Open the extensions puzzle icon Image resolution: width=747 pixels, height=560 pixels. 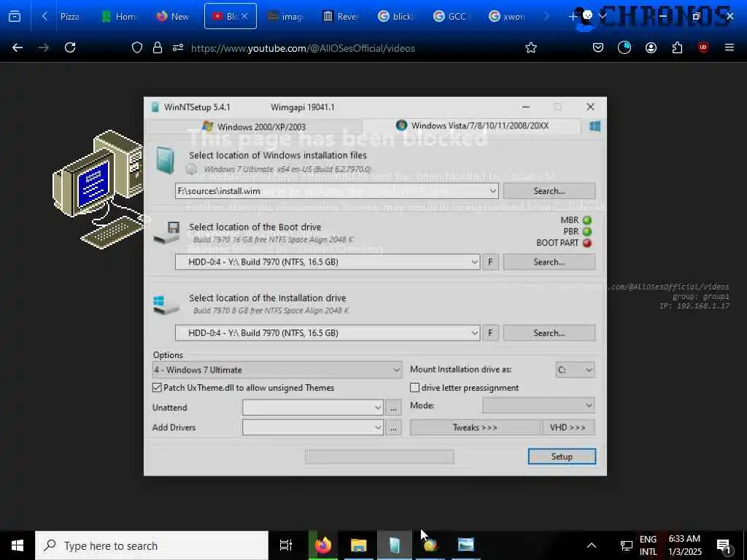(677, 47)
